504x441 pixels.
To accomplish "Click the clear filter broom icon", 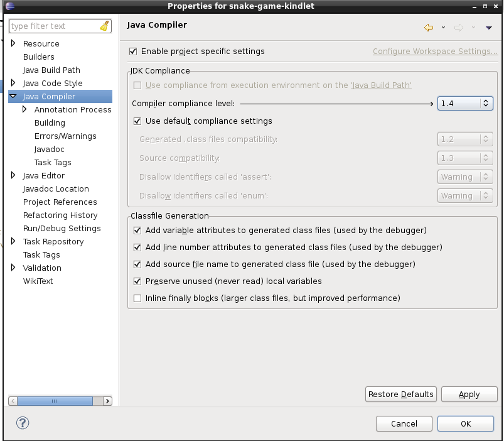I will [x=105, y=26].
